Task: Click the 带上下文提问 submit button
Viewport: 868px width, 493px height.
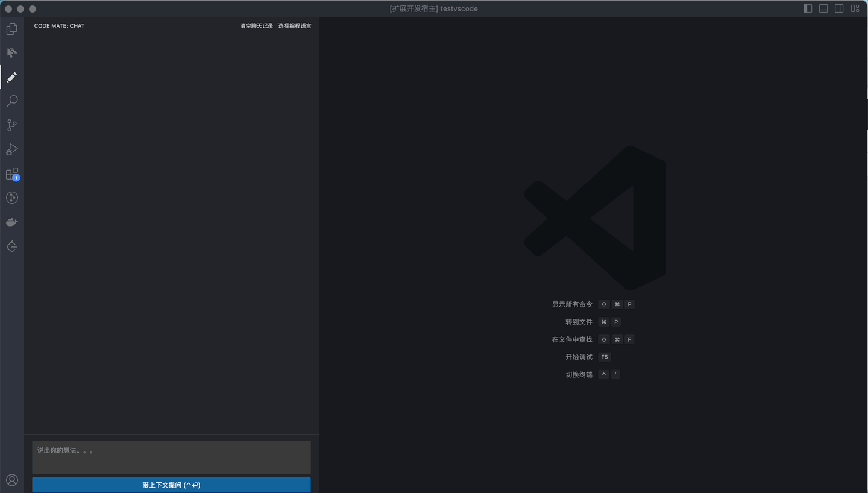Action: tap(172, 485)
